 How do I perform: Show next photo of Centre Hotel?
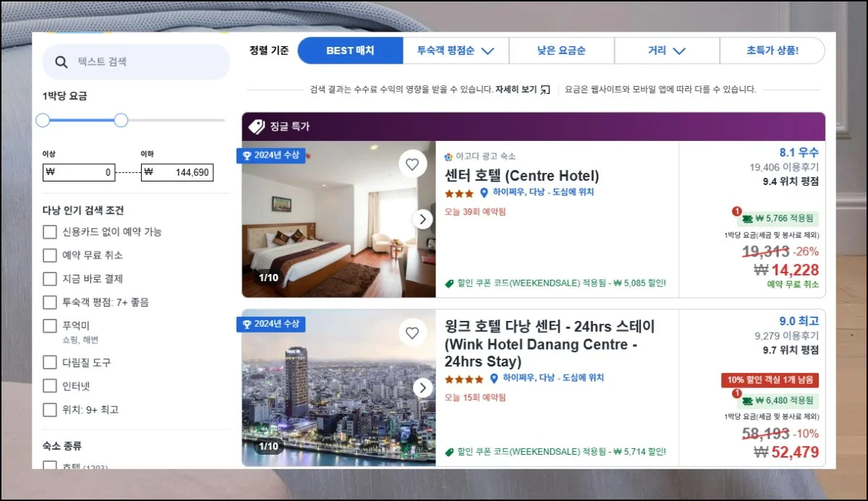point(422,219)
